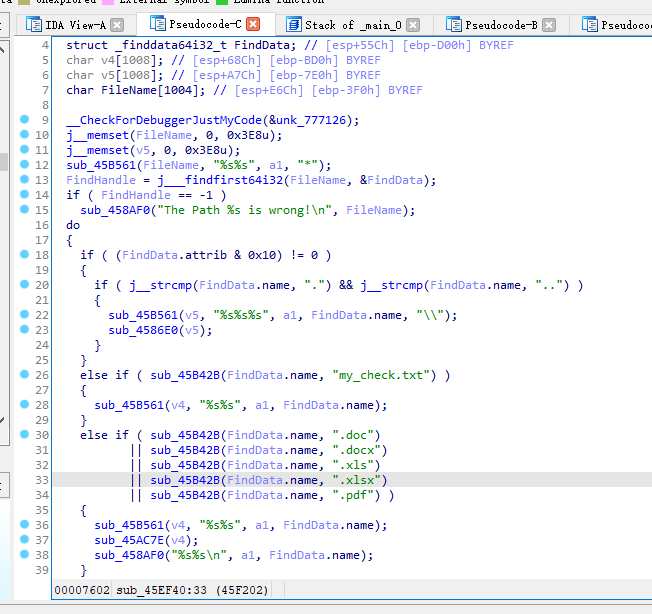Toggle breakpoint dot on line 36
The image size is (652, 614).
coord(25,524)
